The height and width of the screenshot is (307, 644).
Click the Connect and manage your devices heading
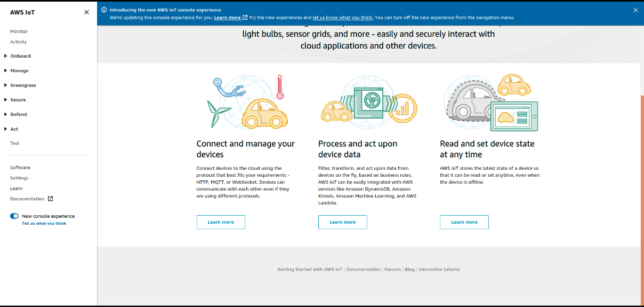245,149
